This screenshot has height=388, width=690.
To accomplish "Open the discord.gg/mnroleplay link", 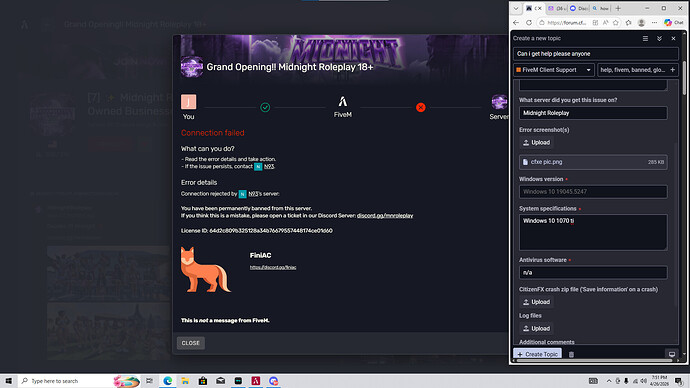I will point(385,216).
